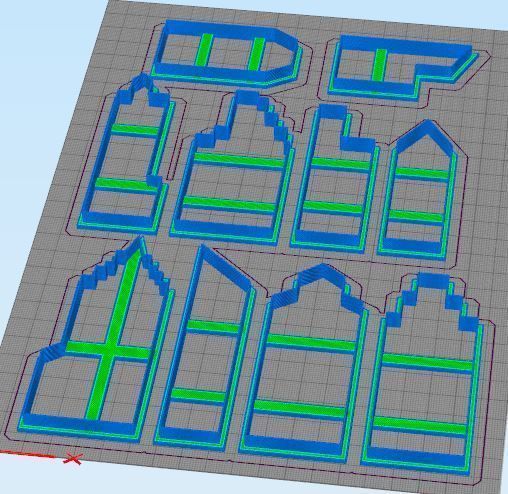This screenshot has width=508, height=494.
Task: Select the boat-shaped model with two vertical green bars
Action: (227, 53)
